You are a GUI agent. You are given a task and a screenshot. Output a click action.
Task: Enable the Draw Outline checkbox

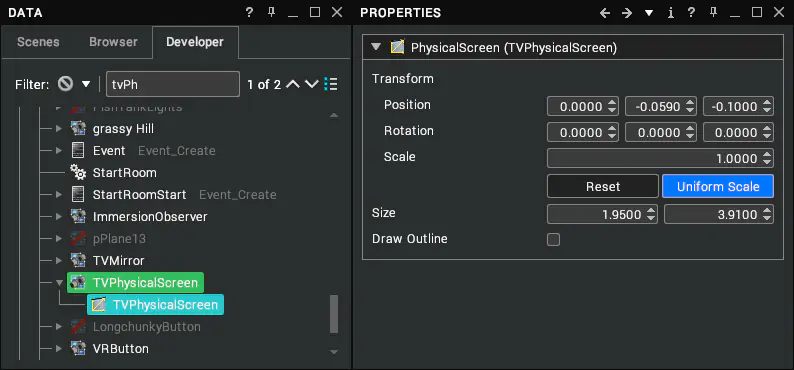point(553,239)
